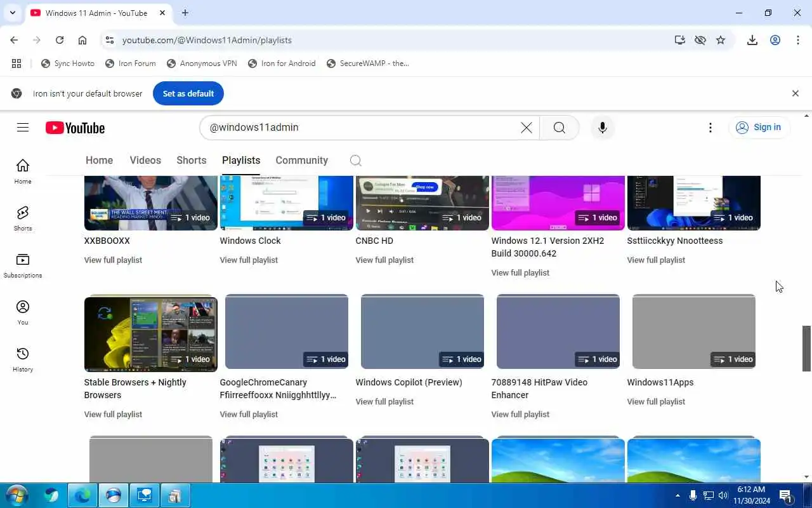Open browser downloads
The width and height of the screenshot is (812, 508).
pyautogui.click(x=752, y=40)
